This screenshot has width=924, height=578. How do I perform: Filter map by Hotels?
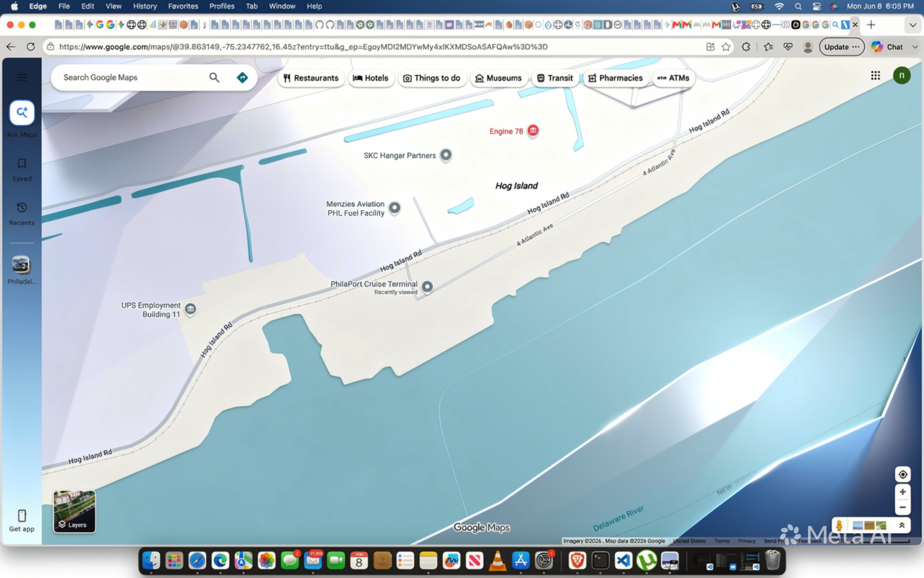coord(371,78)
